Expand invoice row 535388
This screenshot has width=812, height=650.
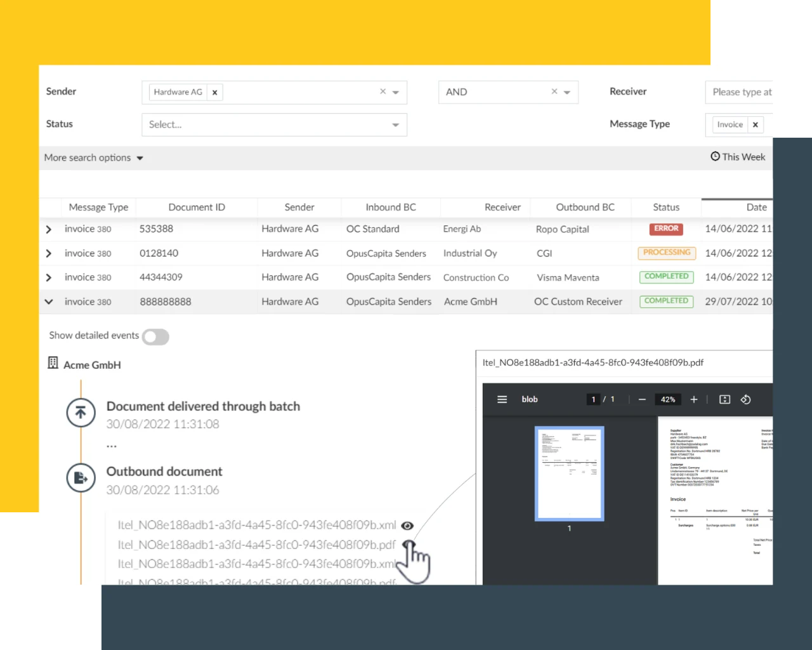[49, 229]
